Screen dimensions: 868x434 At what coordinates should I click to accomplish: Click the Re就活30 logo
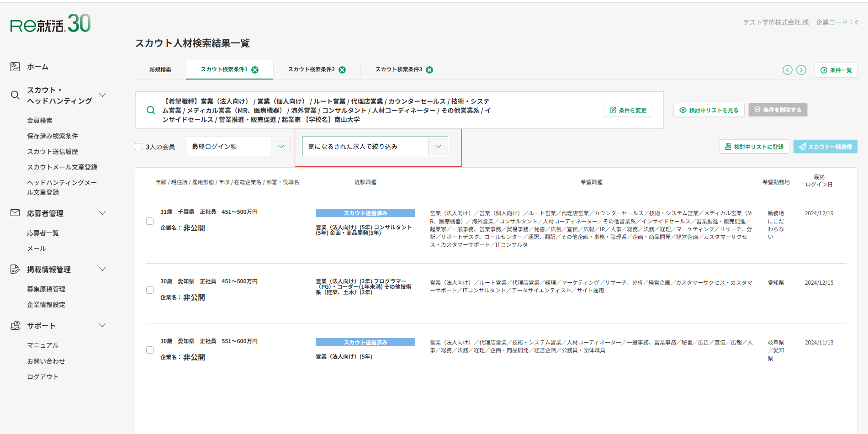[x=51, y=23]
